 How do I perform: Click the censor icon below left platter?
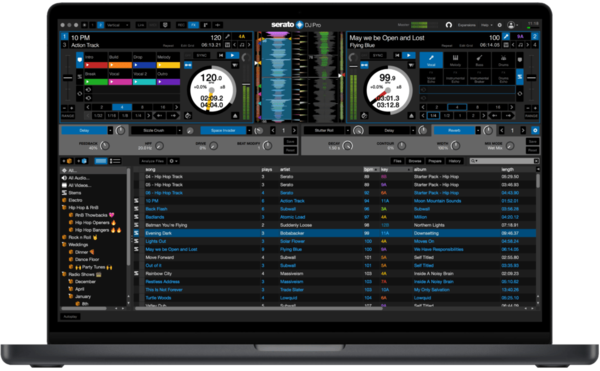188,116
